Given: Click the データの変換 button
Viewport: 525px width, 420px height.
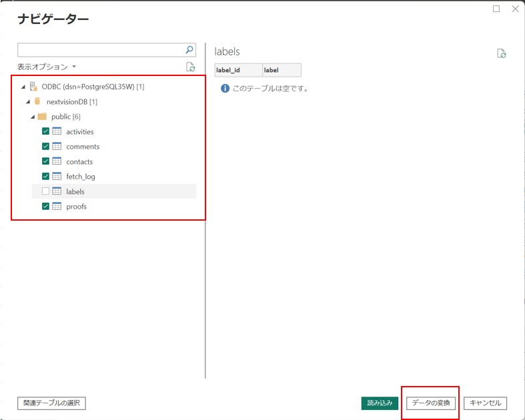Looking at the screenshot, I should [x=431, y=403].
